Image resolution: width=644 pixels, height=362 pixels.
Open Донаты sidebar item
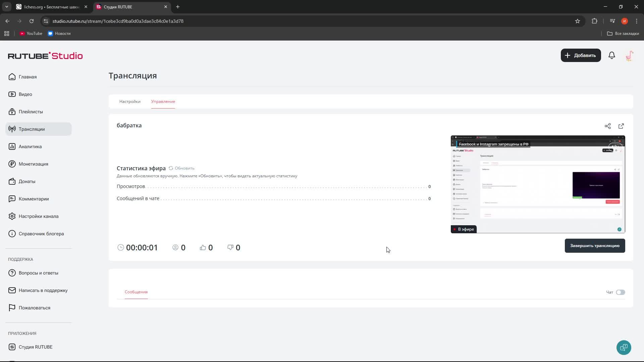27,181
